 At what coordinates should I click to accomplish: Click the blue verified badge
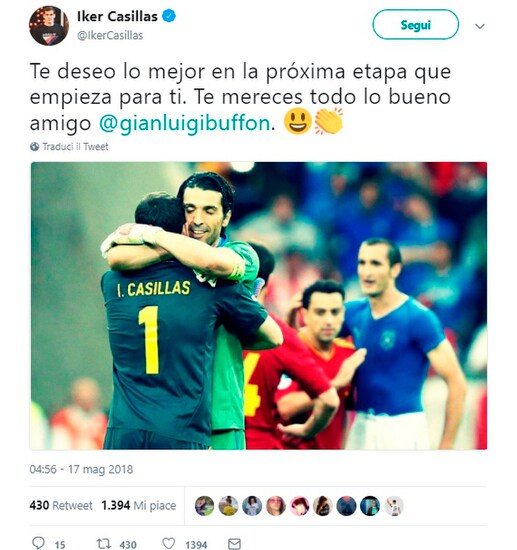[x=169, y=16]
